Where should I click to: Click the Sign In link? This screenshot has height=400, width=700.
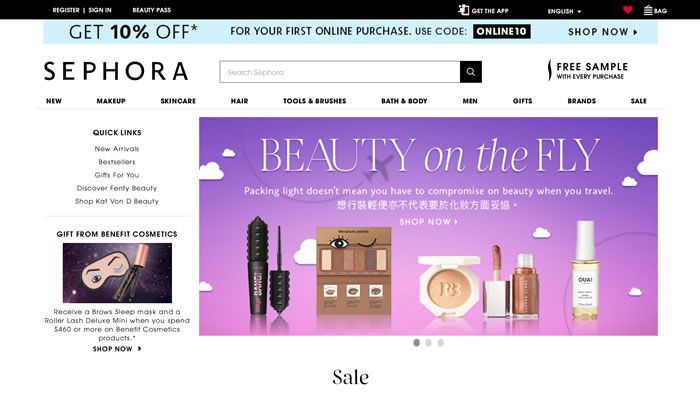point(100,10)
